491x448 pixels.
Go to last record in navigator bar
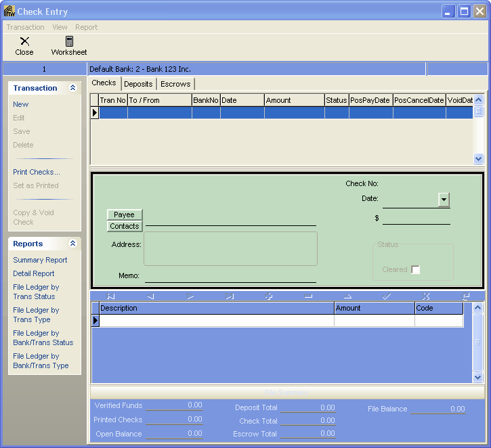coord(230,296)
